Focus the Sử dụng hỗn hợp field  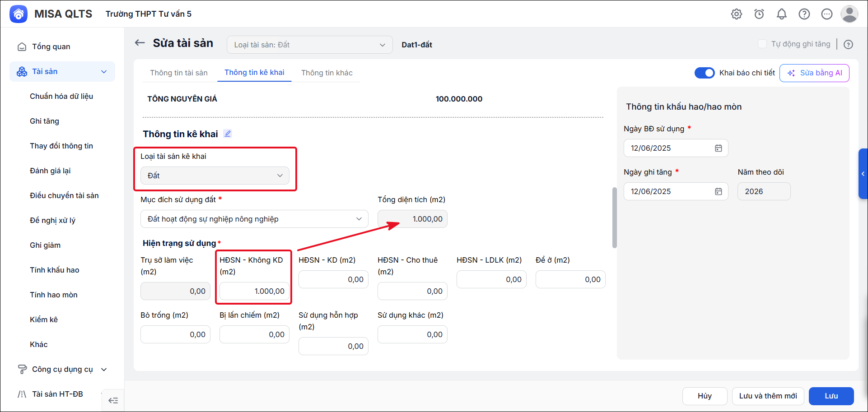pyautogui.click(x=333, y=346)
